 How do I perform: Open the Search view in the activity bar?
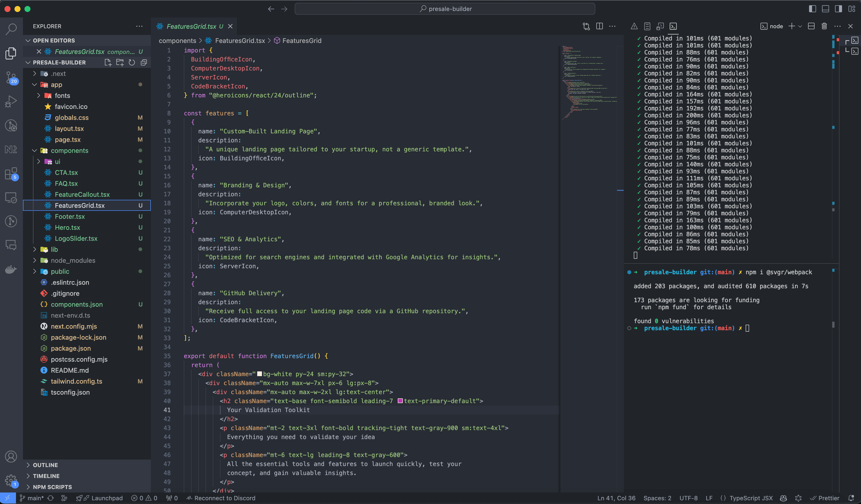(11, 29)
